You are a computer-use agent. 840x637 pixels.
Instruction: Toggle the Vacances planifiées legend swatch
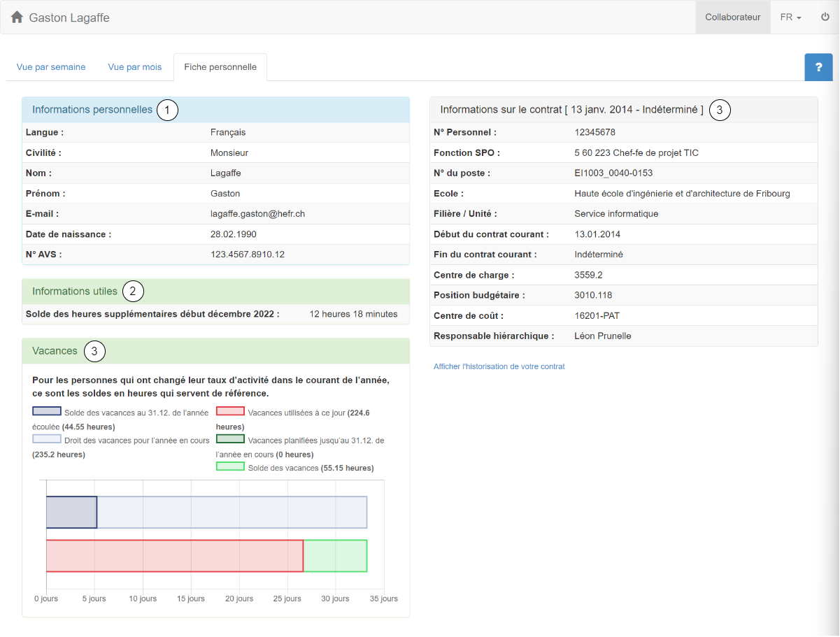click(230, 439)
